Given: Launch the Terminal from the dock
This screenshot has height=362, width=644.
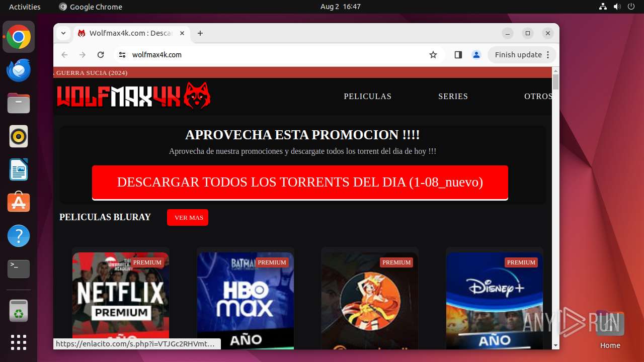Looking at the screenshot, I should tap(19, 269).
